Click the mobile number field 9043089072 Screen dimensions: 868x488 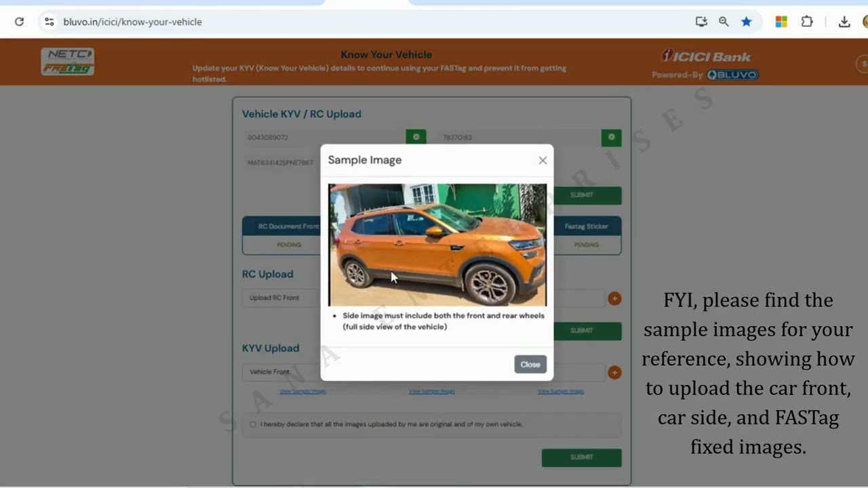coord(324,137)
